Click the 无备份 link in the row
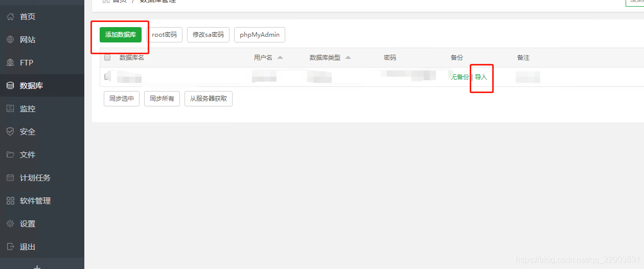 pos(460,77)
